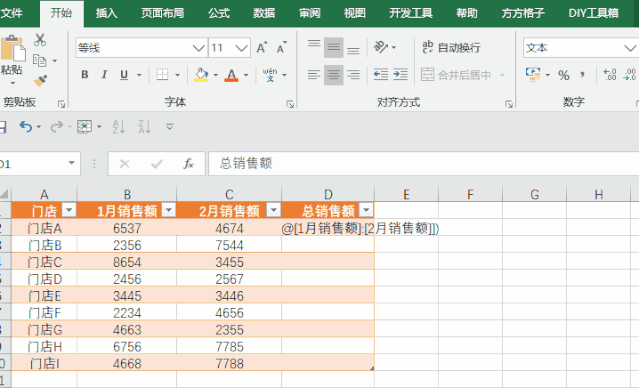The image size is (639, 388).
Task: Apply the red font color
Action: coord(231,75)
